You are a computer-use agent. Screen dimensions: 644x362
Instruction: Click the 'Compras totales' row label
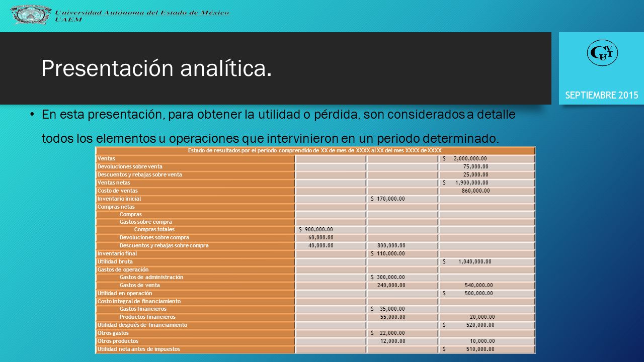(154, 230)
